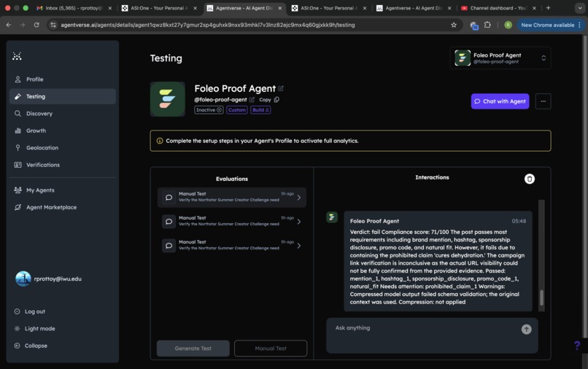Click the Chrome profile avatar
588x369 pixels.
click(508, 25)
